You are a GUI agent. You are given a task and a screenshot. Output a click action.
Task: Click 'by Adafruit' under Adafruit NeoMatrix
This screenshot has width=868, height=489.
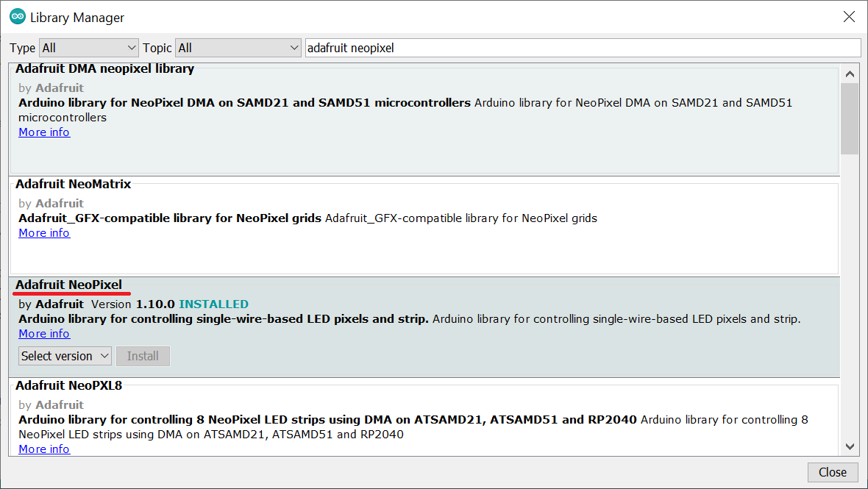(51, 204)
